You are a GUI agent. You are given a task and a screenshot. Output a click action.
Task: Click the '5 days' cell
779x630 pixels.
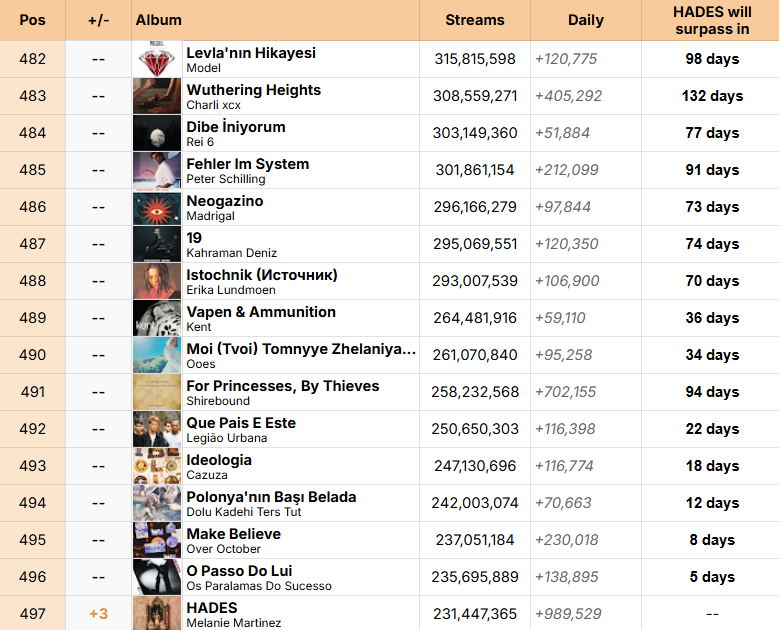click(712, 577)
